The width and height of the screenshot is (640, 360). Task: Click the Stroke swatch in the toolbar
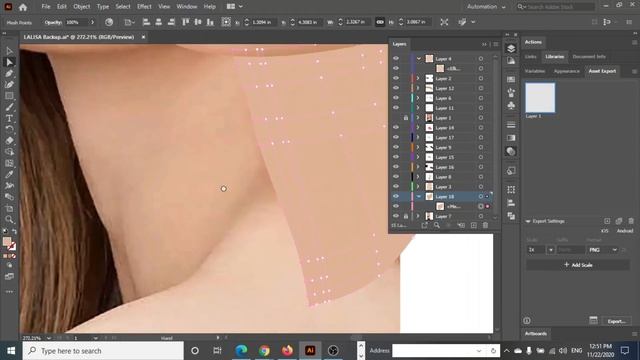[x=12, y=246]
